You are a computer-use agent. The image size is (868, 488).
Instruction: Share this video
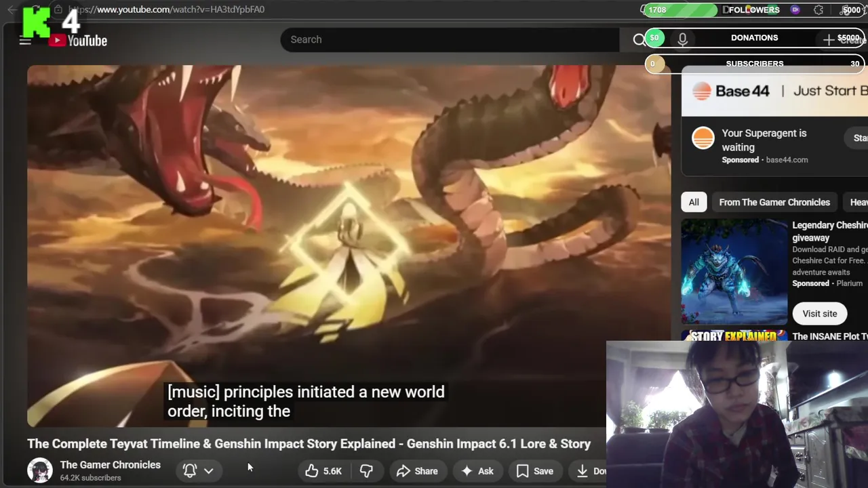coord(417,471)
